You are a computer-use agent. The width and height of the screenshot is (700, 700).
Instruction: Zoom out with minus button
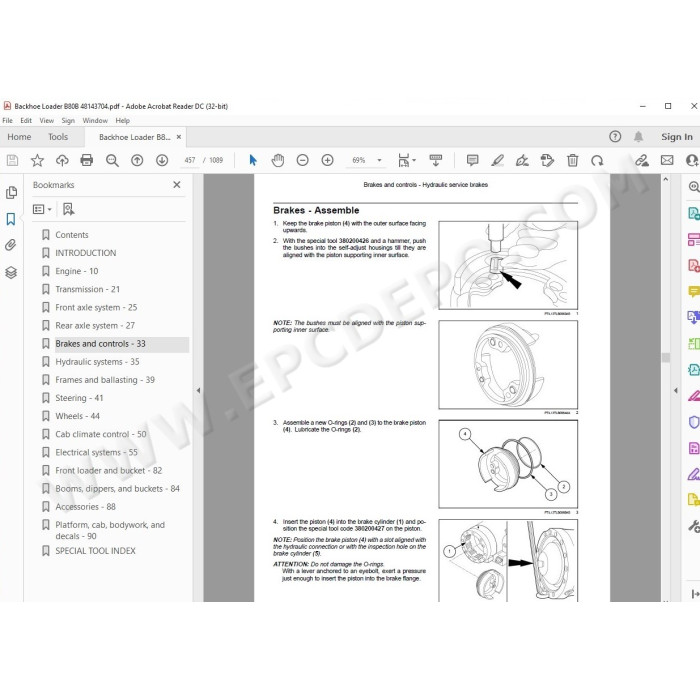(303, 160)
